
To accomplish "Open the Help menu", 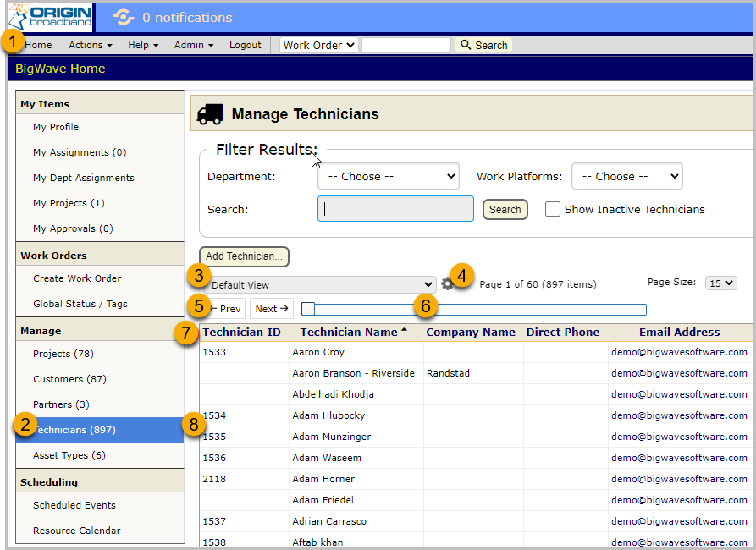I will 143,45.
